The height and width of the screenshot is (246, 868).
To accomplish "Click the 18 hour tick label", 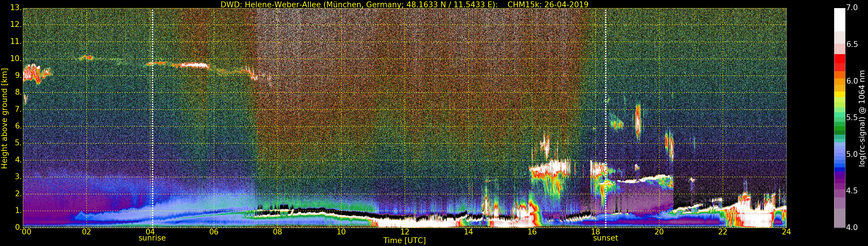I will pyautogui.click(x=596, y=232).
